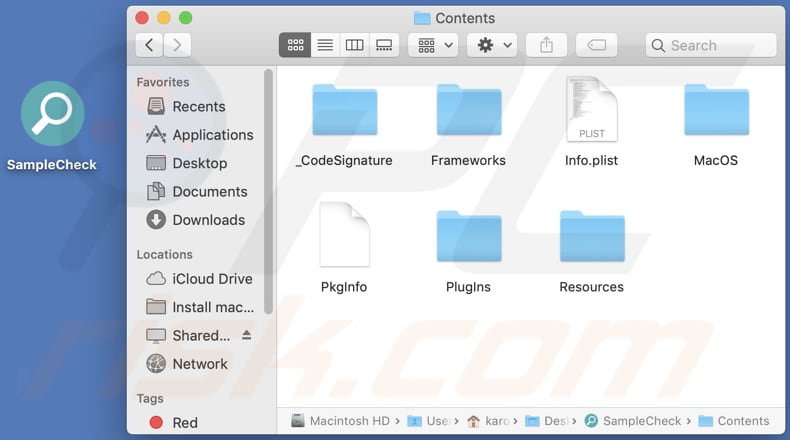The image size is (790, 440).
Task: Open the gear Action menu dropdown
Action: pos(492,45)
